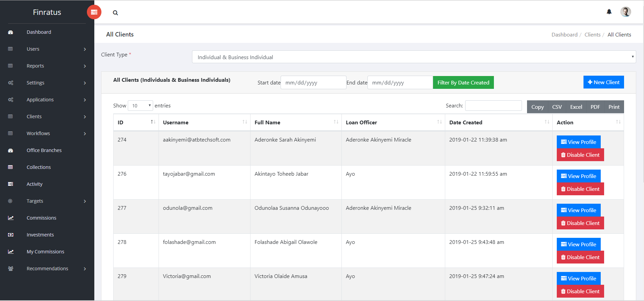Open the Show entries count dropdown

140,106
